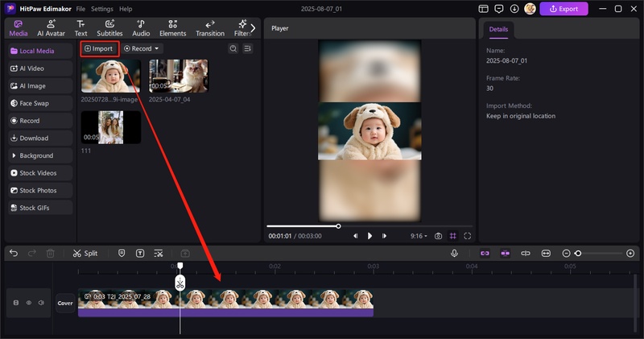Lock the timeline track

pos(16,303)
